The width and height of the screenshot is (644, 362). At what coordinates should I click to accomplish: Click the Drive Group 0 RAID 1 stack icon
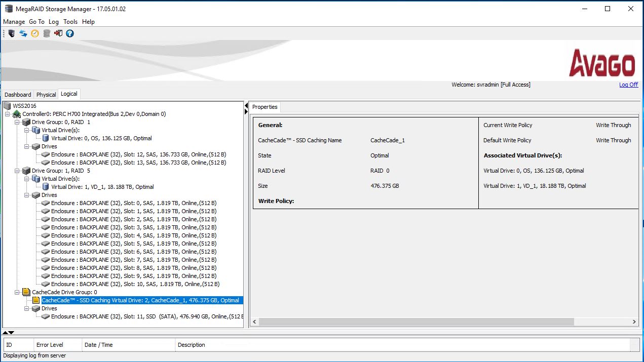tap(26, 122)
